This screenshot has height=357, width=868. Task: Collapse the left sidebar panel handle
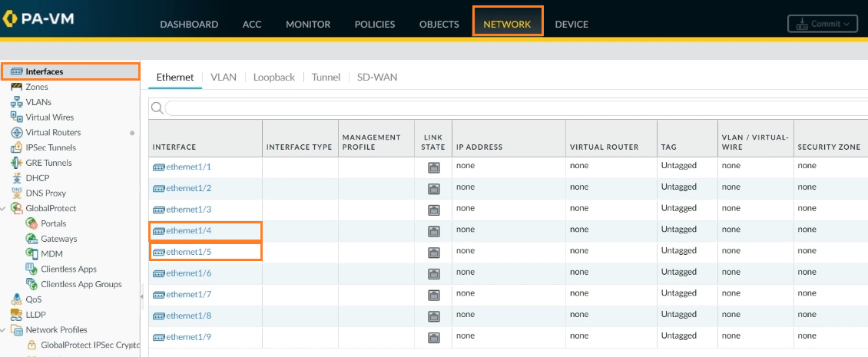(x=141, y=297)
